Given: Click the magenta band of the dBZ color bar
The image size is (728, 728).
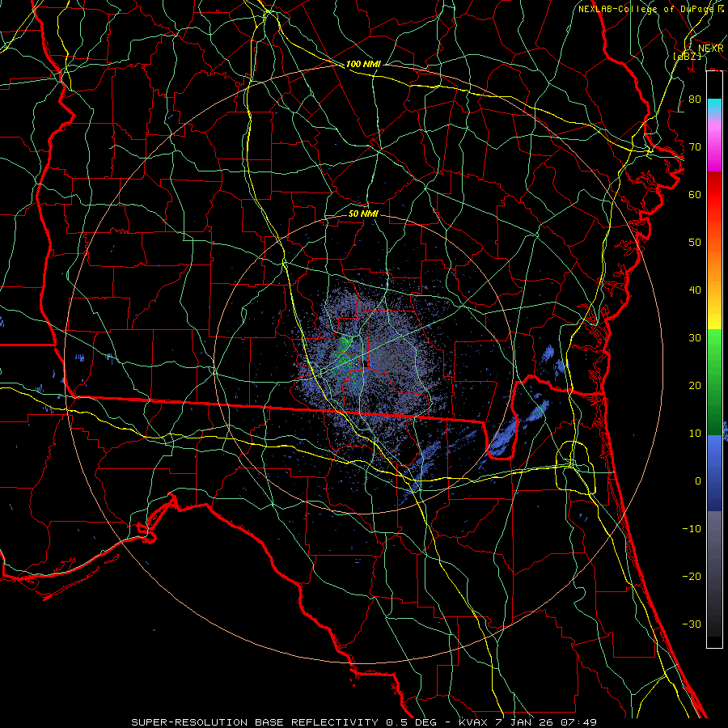Looking at the screenshot, I should [x=714, y=149].
